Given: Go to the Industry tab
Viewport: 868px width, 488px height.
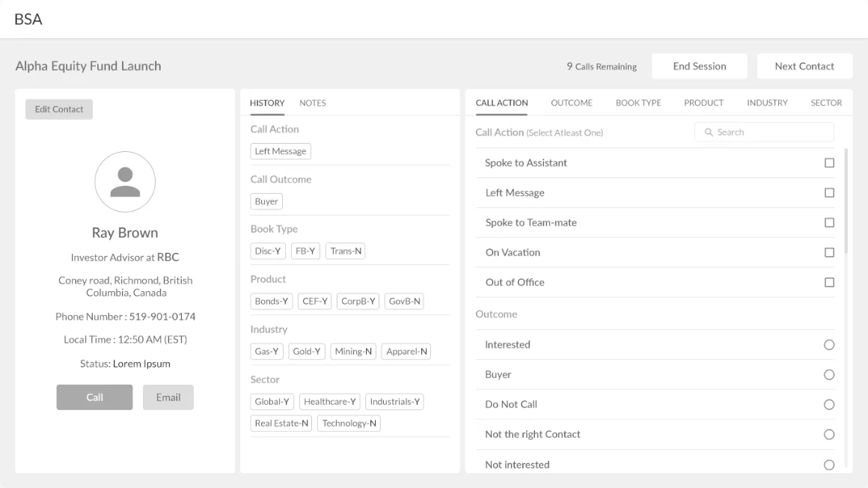Looking at the screenshot, I should coord(767,103).
